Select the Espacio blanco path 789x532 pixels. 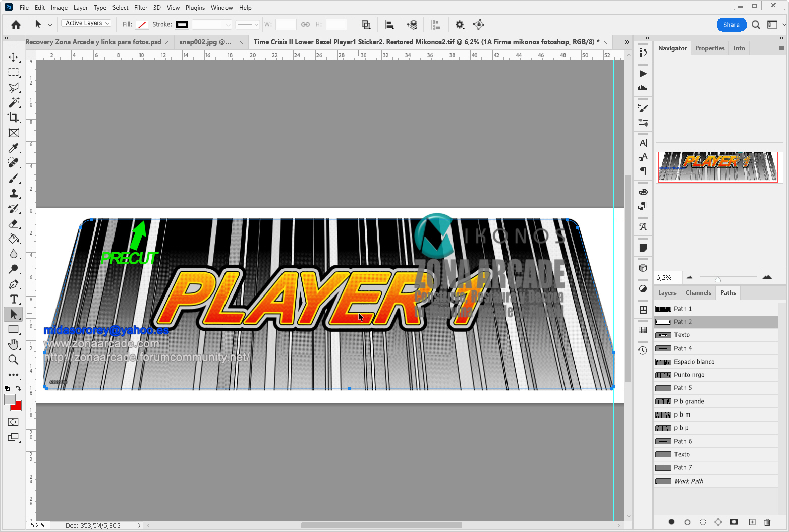[x=694, y=362]
